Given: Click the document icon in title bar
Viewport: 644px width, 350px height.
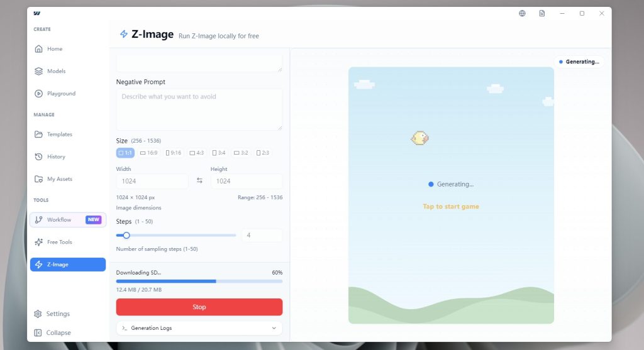Looking at the screenshot, I should point(542,13).
